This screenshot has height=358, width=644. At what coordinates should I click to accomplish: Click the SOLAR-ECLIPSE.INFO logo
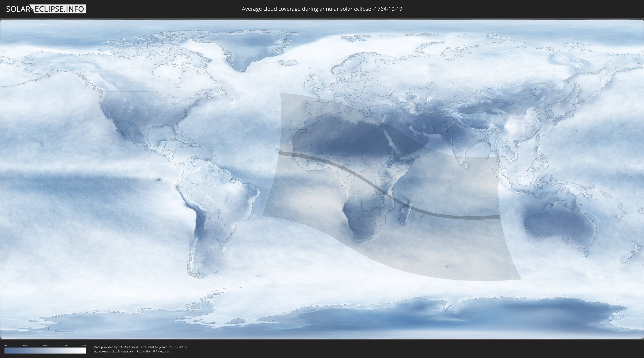[x=45, y=9]
